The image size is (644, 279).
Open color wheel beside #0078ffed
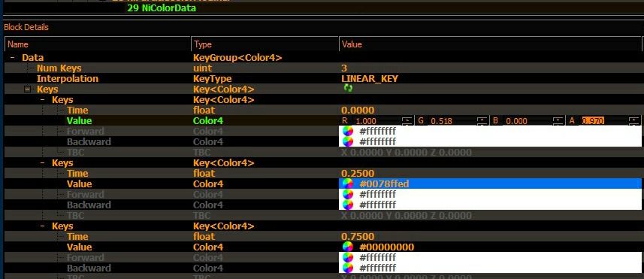347,183
